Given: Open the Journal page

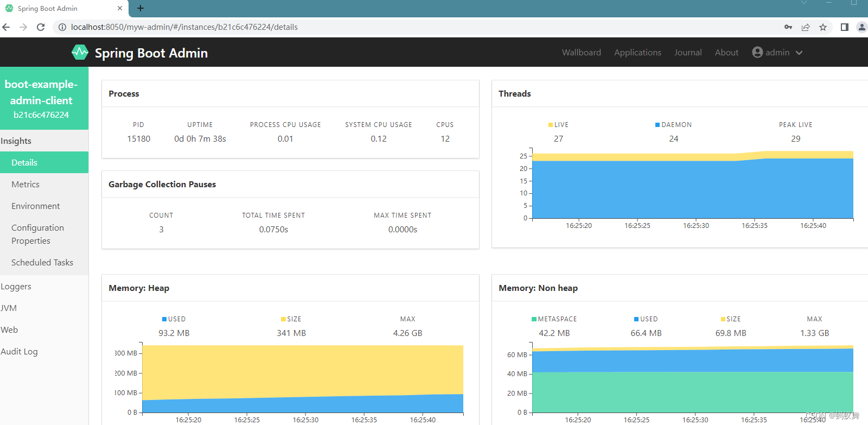Looking at the screenshot, I should 688,53.
